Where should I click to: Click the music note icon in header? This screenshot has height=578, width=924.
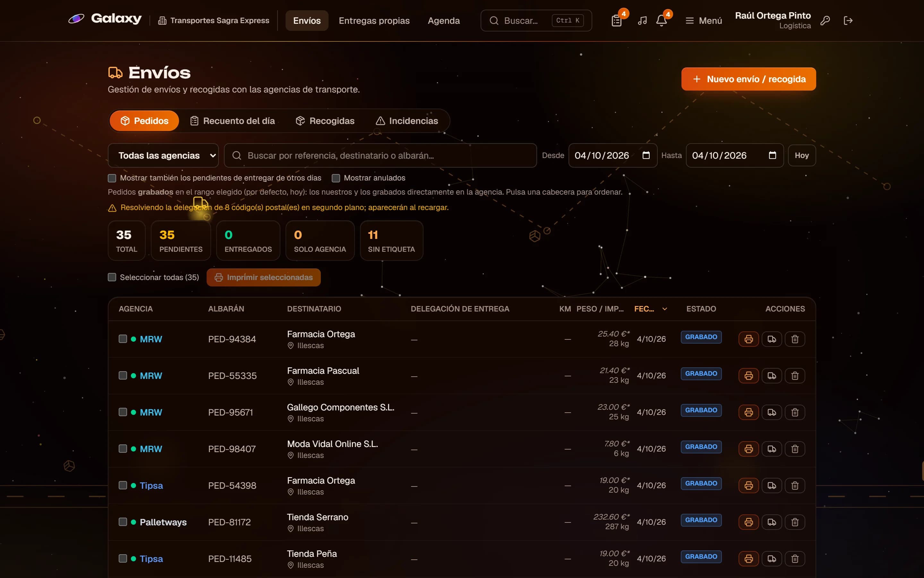click(642, 21)
